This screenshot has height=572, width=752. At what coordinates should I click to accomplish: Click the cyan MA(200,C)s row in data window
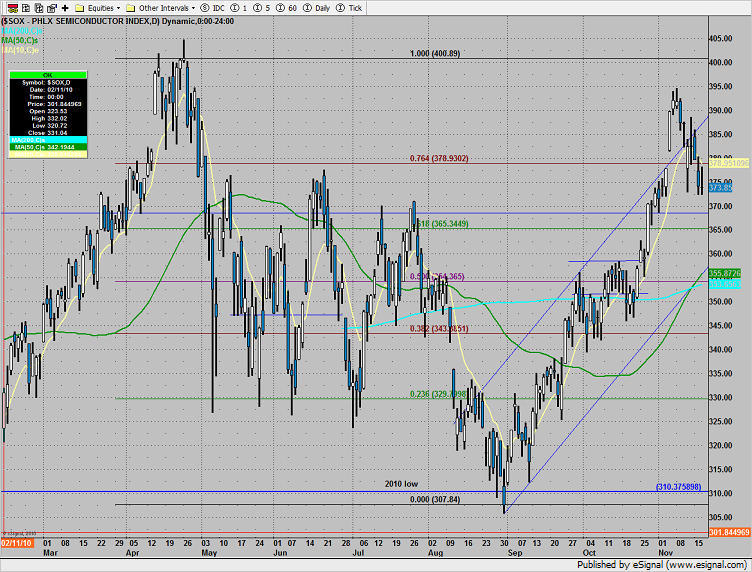click(x=48, y=140)
